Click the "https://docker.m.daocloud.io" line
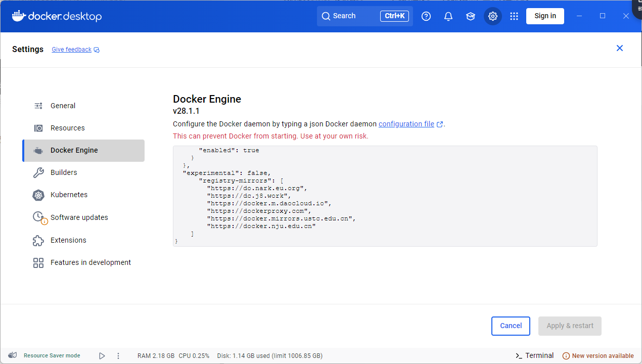Screen dimensions: 642x364 click(269, 203)
